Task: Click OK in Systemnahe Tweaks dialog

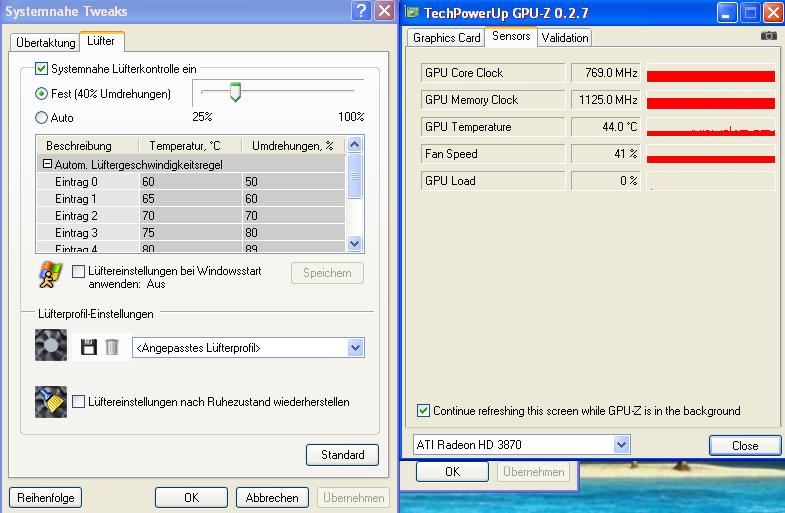Action: tap(191, 498)
